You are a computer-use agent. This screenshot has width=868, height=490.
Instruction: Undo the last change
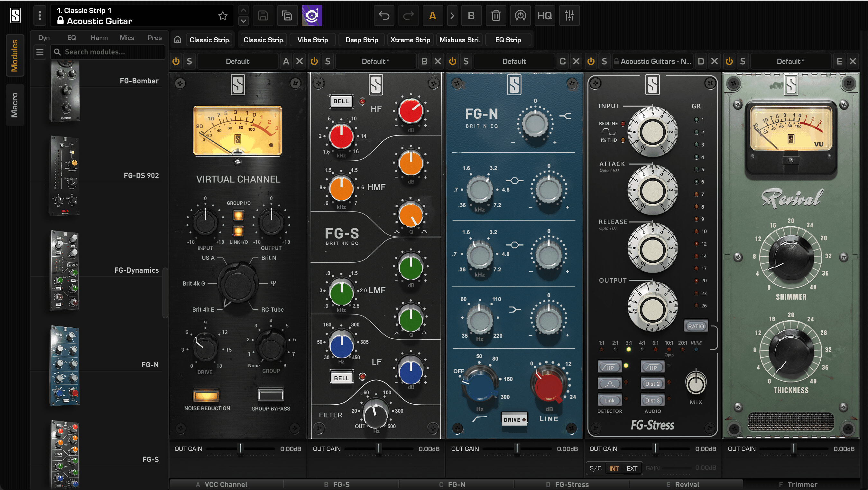coord(384,15)
